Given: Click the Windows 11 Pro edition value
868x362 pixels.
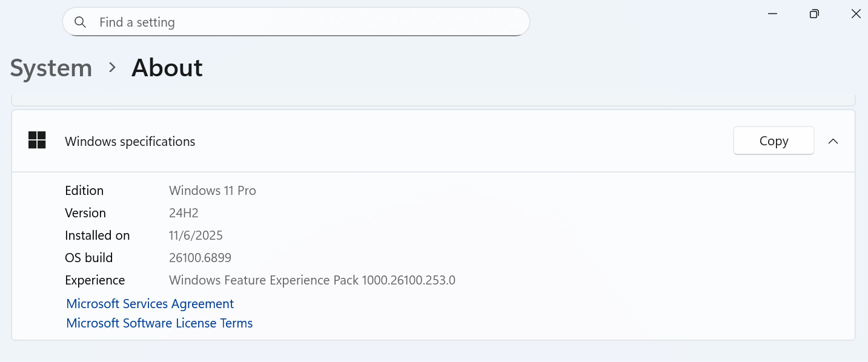Looking at the screenshot, I should 213,191.
